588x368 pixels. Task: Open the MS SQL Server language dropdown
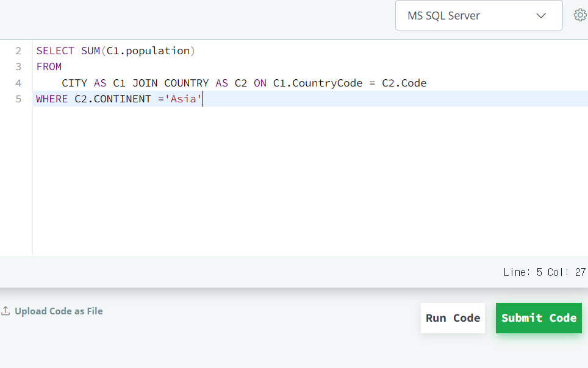coord(479,15)
